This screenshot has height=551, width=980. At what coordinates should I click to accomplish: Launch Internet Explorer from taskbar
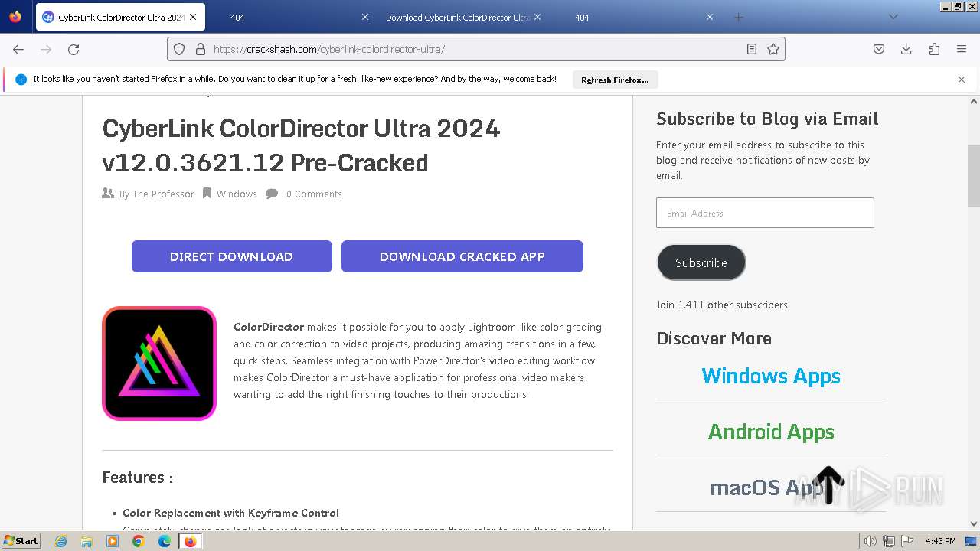click(x=61, y=541)
